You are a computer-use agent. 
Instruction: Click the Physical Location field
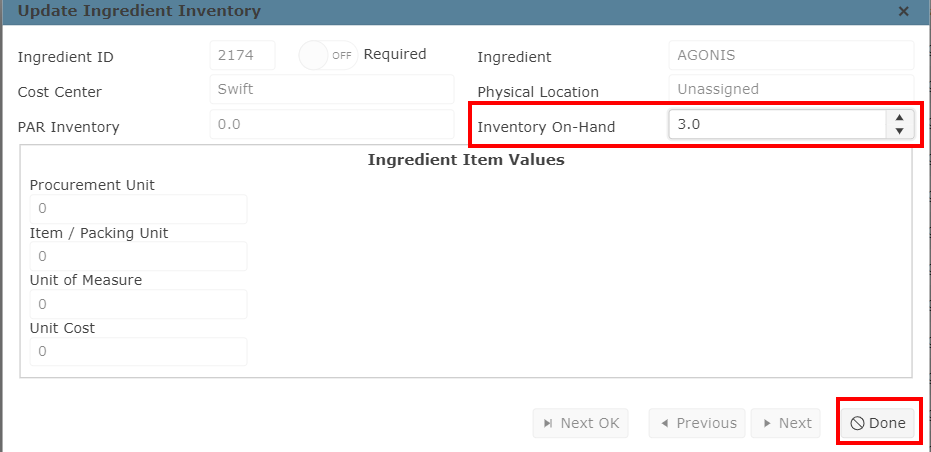[791, 89]
